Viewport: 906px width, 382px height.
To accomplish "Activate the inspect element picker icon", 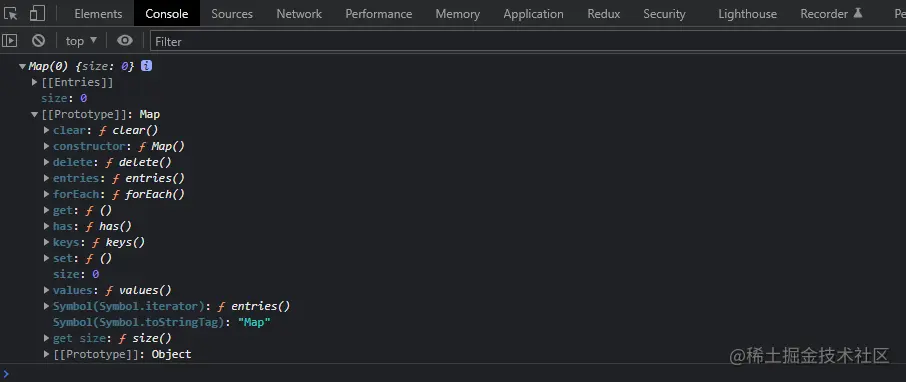I will click(10, 13).
